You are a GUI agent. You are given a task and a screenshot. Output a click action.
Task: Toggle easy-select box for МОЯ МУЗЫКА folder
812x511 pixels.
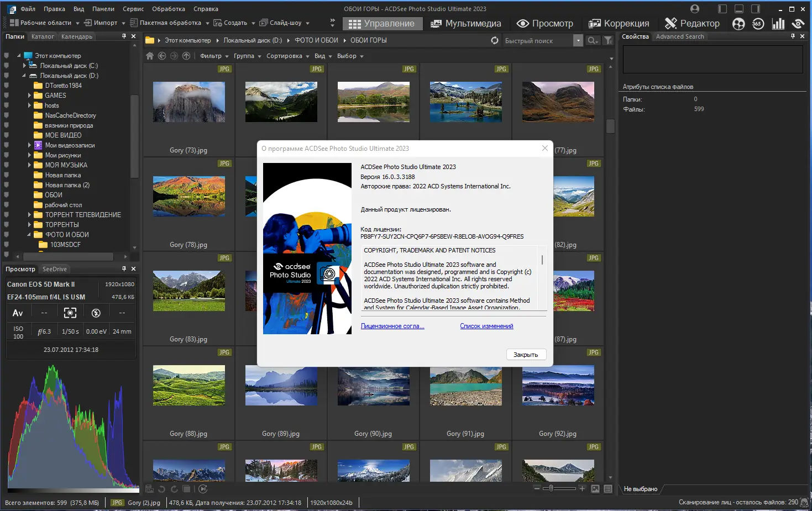(6, 165)
